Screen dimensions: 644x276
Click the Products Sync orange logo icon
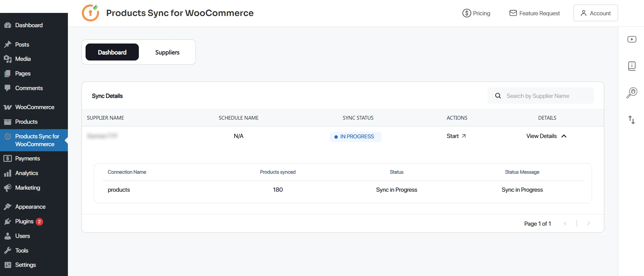(91, 13)
